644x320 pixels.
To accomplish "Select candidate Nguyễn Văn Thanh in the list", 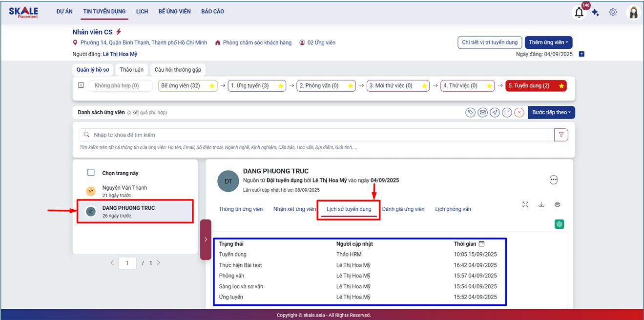I will point(125,191).
